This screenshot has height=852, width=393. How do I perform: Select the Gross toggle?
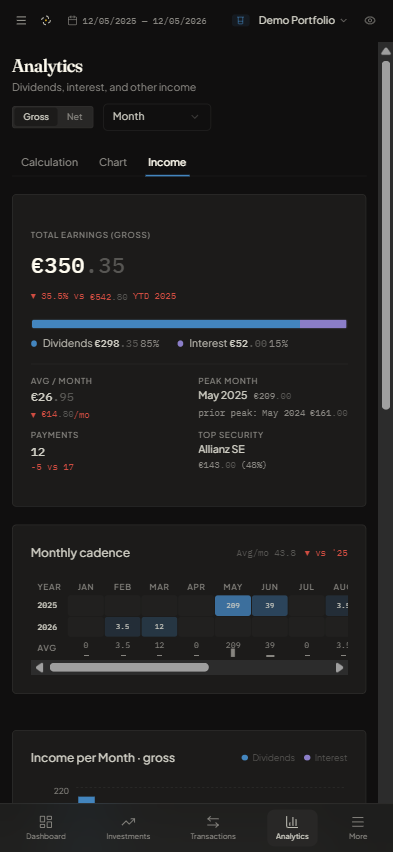pyautogui.click(x=36, y=117)
